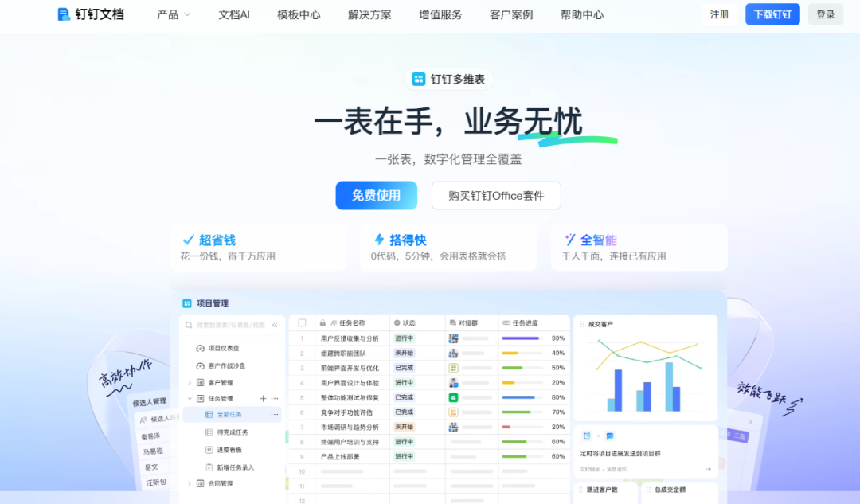
Task: Open 全部任务 more options ellipsis
Action: [275, 415]
